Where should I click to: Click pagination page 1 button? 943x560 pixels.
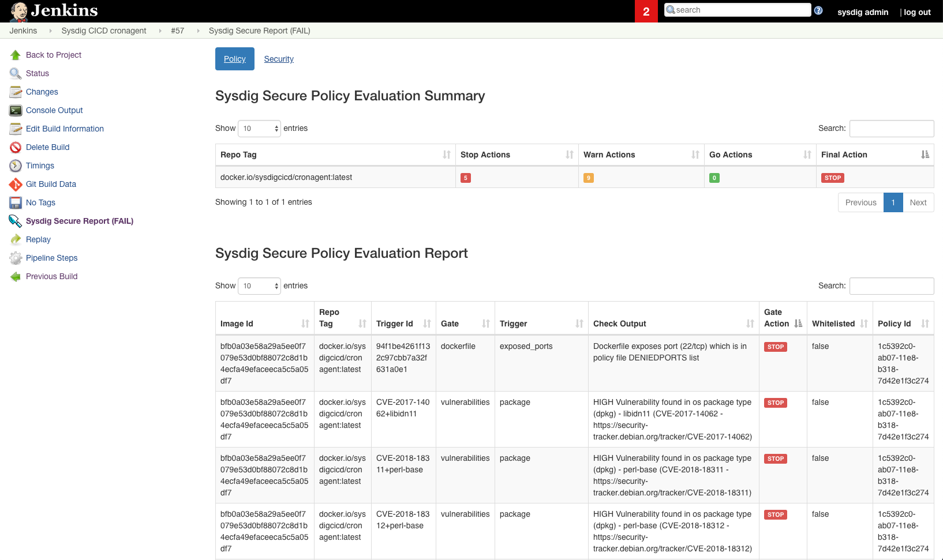coord(893,202)
